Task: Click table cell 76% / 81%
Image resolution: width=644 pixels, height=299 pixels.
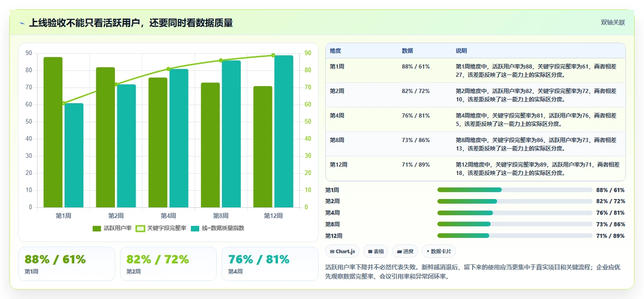Action: (x=416, y=116)
